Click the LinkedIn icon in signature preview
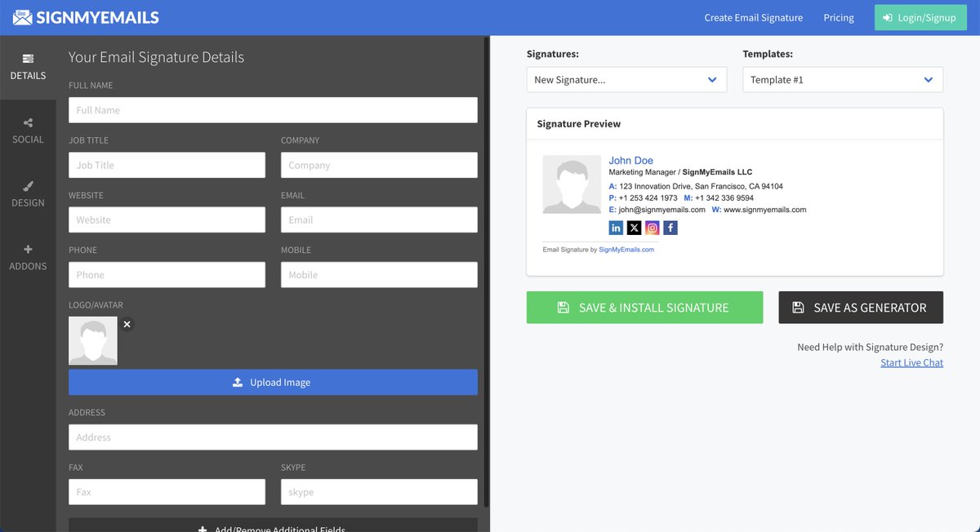 point(616,228)
